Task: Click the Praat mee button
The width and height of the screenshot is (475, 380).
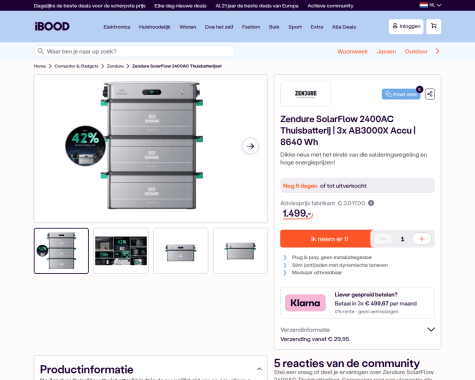Action: click(x=401, y=94)
